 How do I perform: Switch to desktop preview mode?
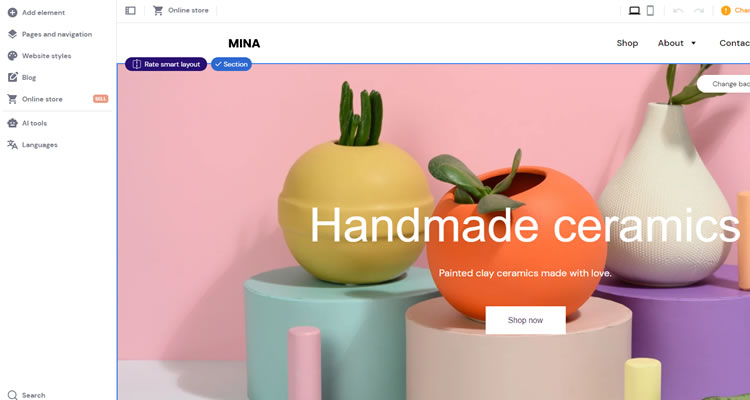(634, 11)
